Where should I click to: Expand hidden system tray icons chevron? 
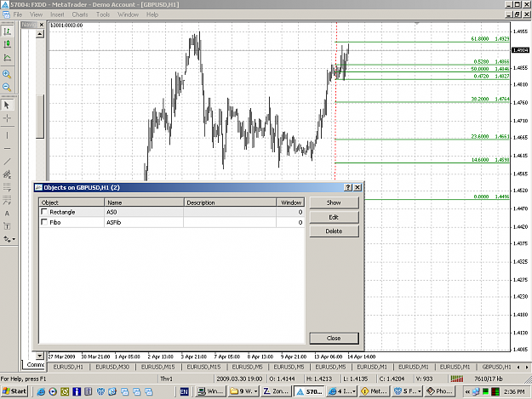(x=467, y=392)
